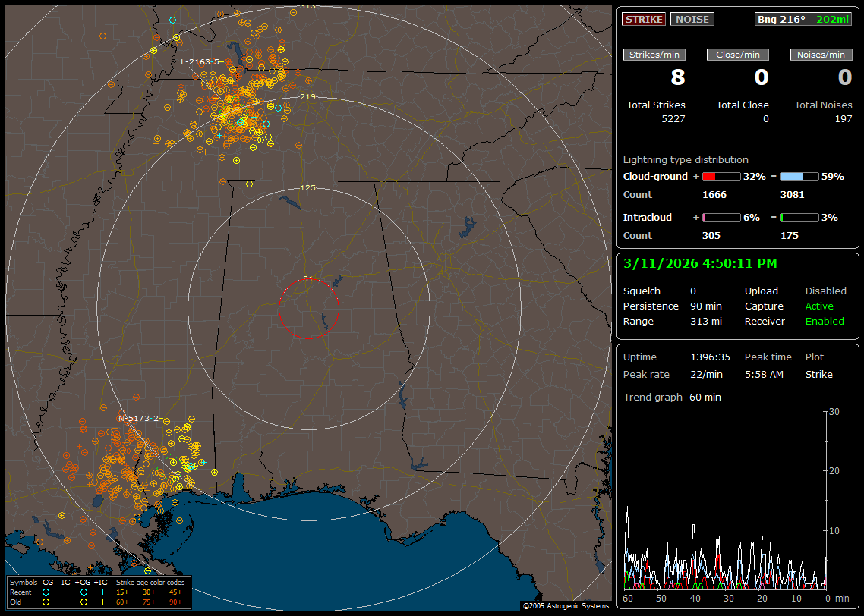The image size is (864, 616).
Task: Click the old +CG yellow legend symbol
Action: [x=84, y=602]
